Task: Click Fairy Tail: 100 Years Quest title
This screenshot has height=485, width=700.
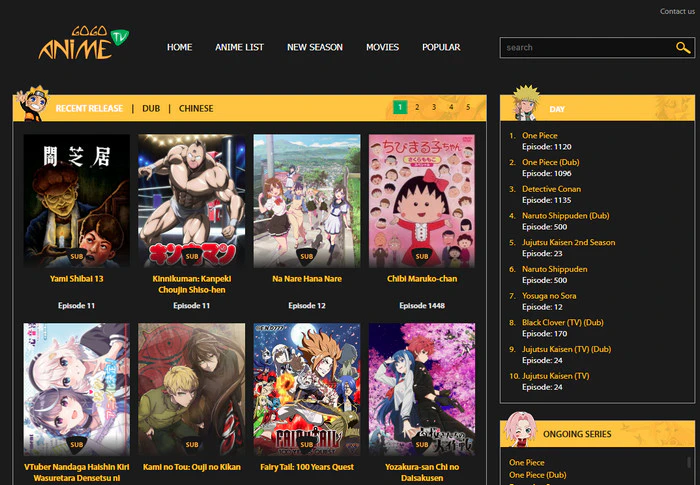Action: 307,467
